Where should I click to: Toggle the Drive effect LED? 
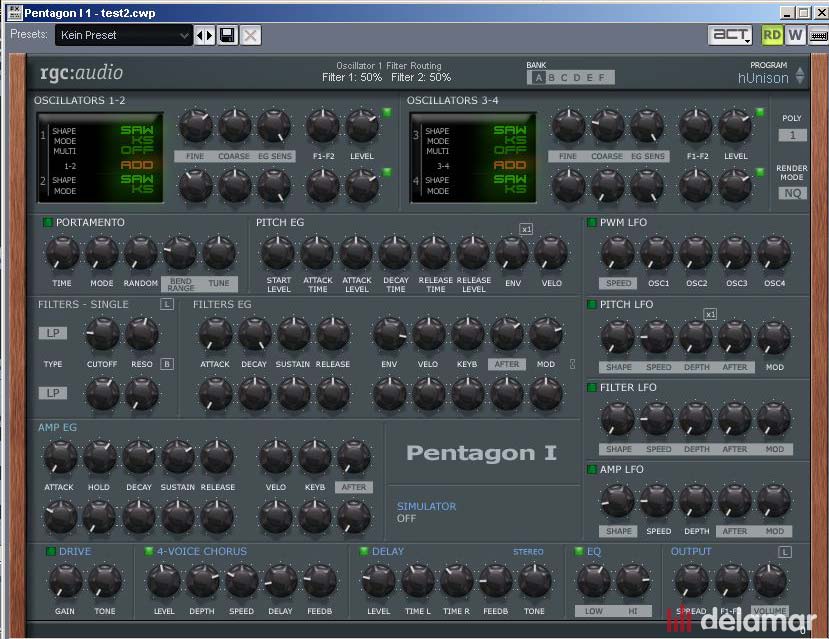[x=51, y=551]
